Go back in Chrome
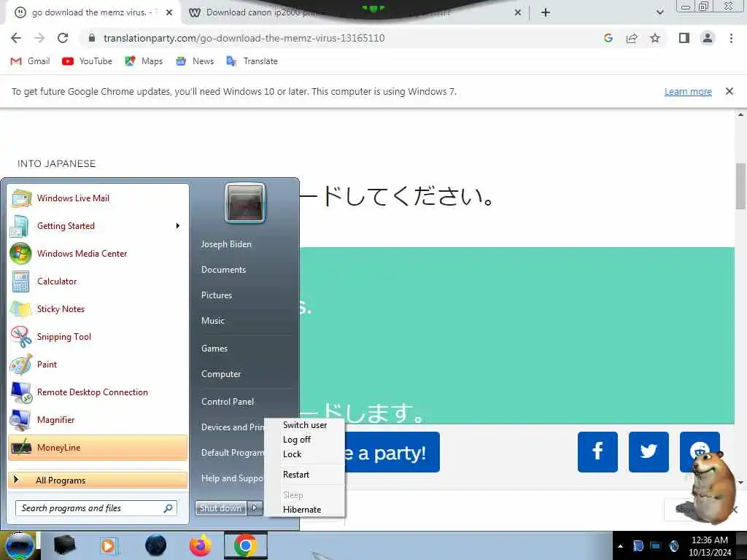747x560 pixels. 16,38
